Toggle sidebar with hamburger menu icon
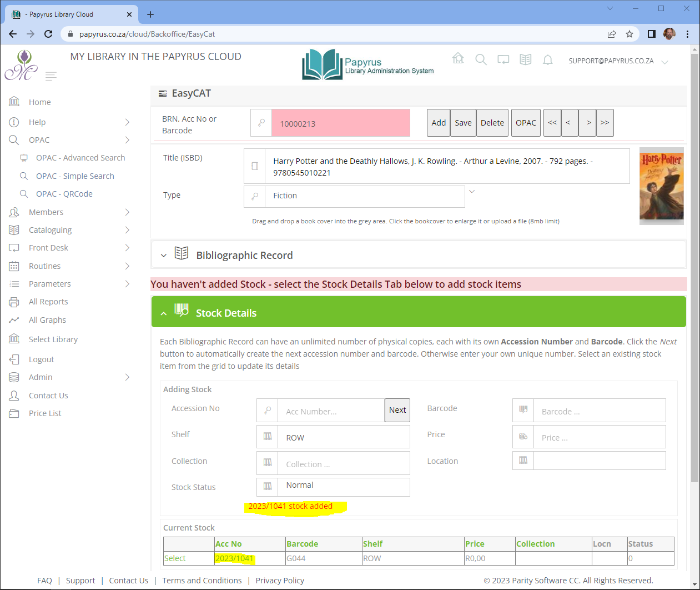This screenshot has height=590, width=700. (51, 76)
